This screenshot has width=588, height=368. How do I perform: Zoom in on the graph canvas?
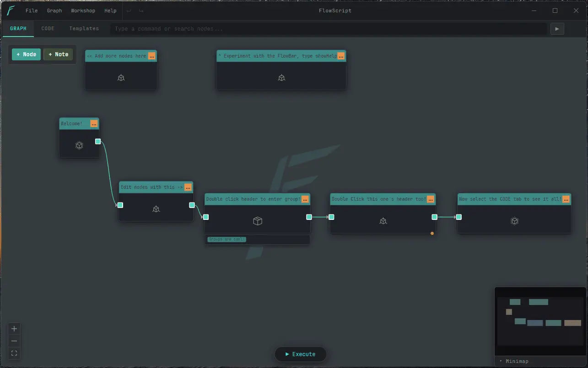point(14,329)
